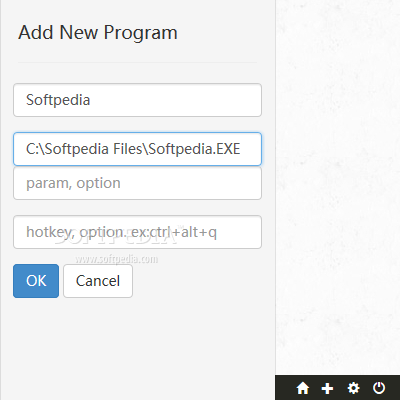The height and width of the screenshot is (400, 400).
Task: Focus the program name field containing Softpedia
Action: click(x=137, y=100)
